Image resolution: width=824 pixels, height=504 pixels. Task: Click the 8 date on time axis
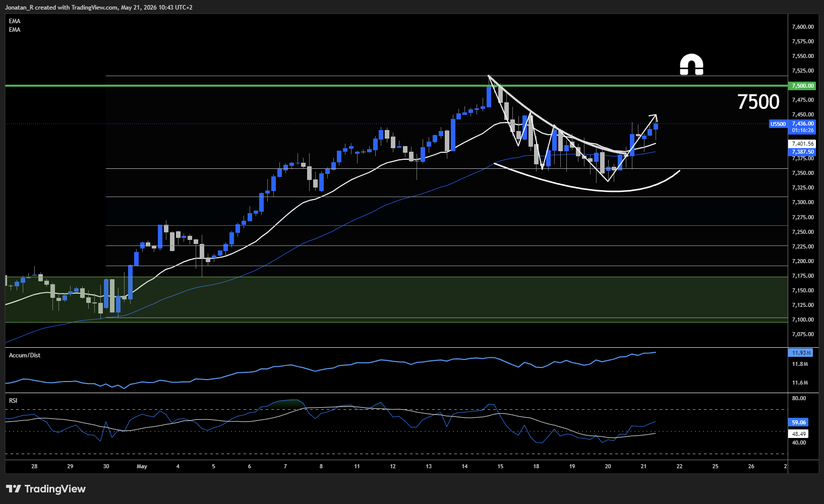tap(321, 466)
